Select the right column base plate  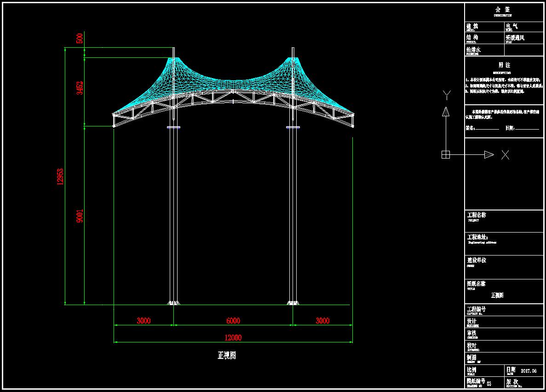[293, 303]
